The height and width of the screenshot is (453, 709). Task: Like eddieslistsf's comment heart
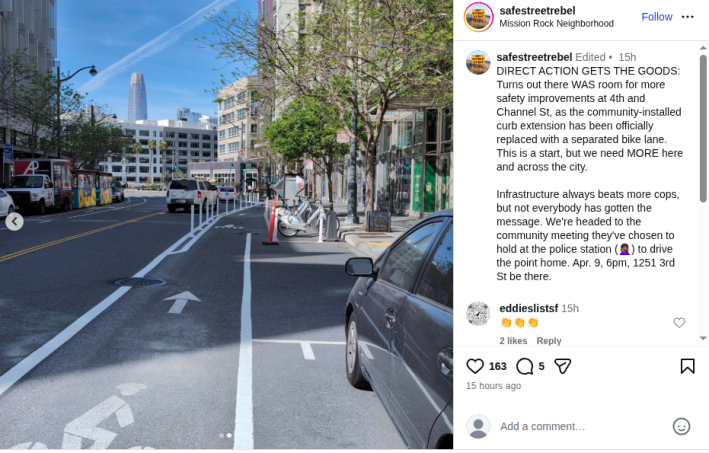pos(679,322)
